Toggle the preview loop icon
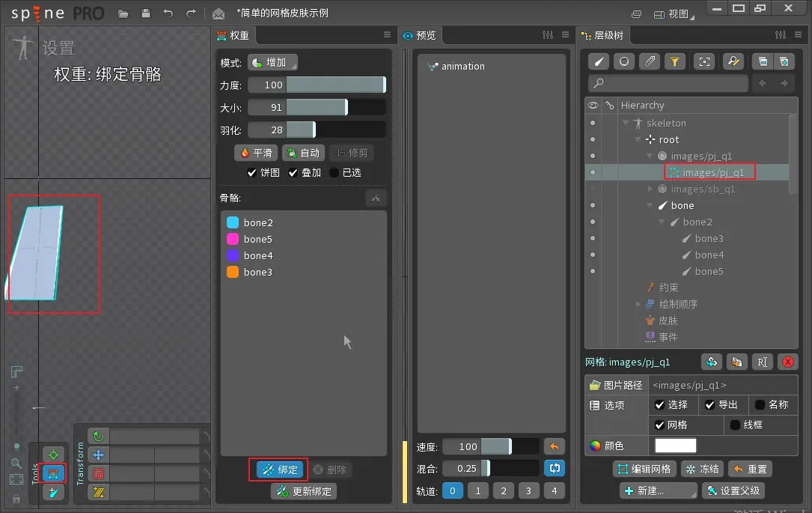 (554, 468)
